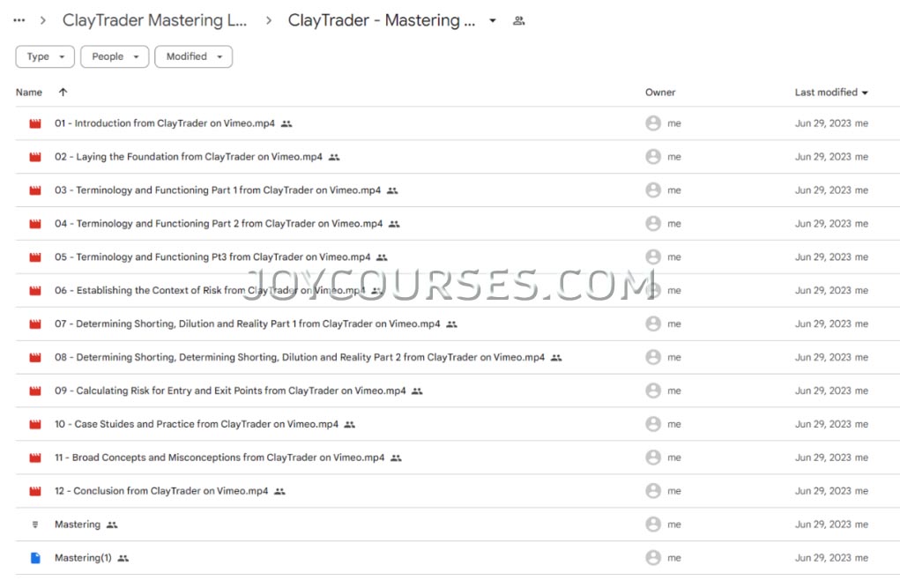
Task: Select 10 - Case Studies and Practice file
Action: click(197, 424)
